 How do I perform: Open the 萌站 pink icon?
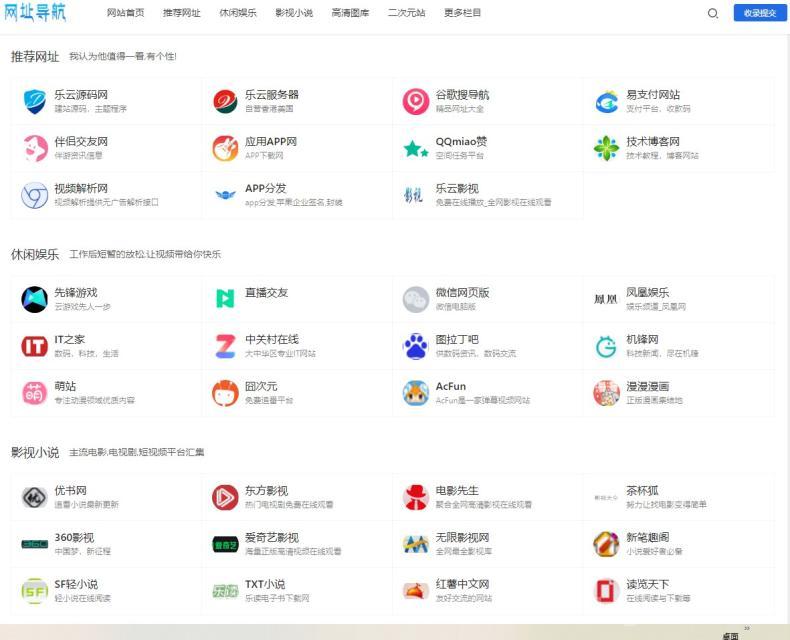pyautogui.click(x=35, y=393)
